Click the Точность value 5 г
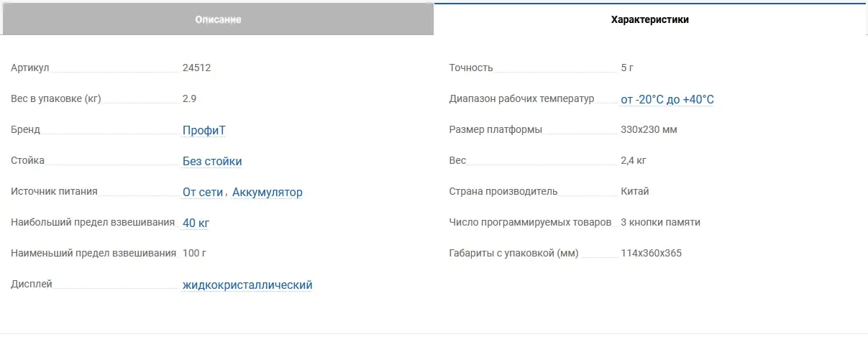Image resolution: width=868 pixels, height=337 pixels. (626, 68)
